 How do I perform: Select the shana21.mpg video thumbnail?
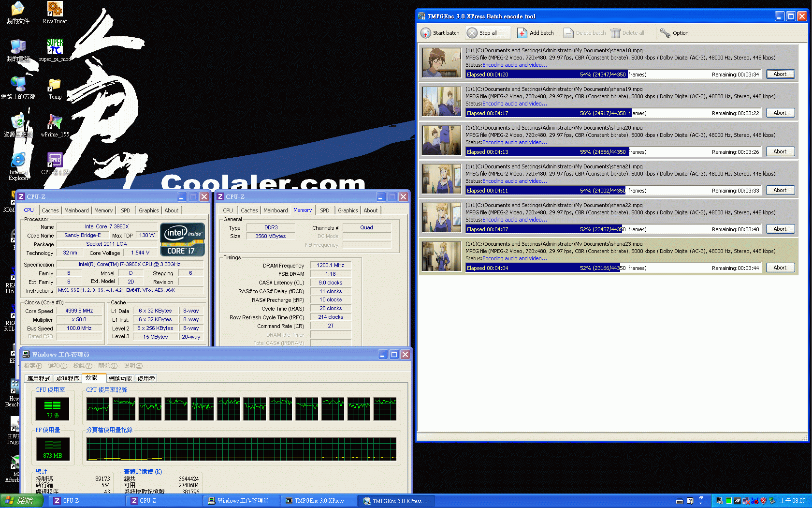(x=442, y=179)
